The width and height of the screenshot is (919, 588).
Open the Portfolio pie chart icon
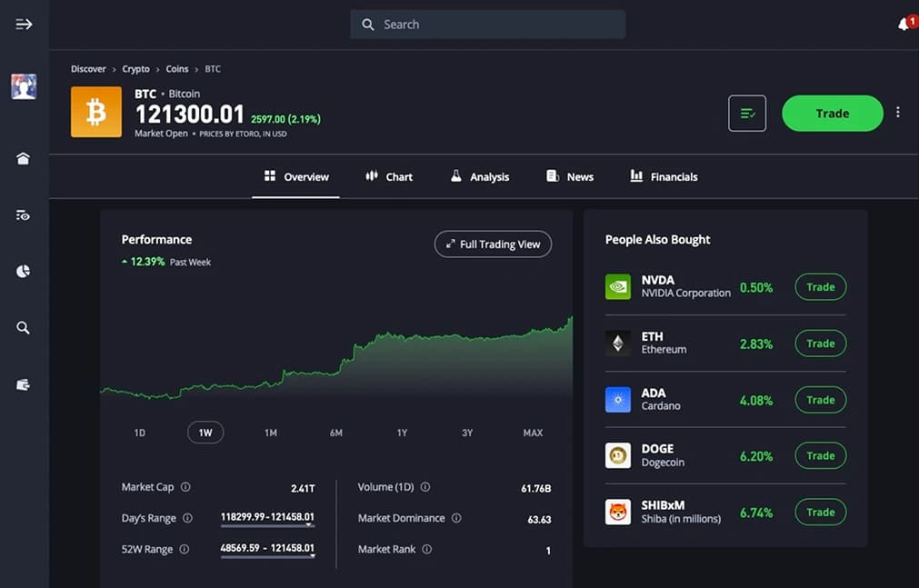pos(23,271)
